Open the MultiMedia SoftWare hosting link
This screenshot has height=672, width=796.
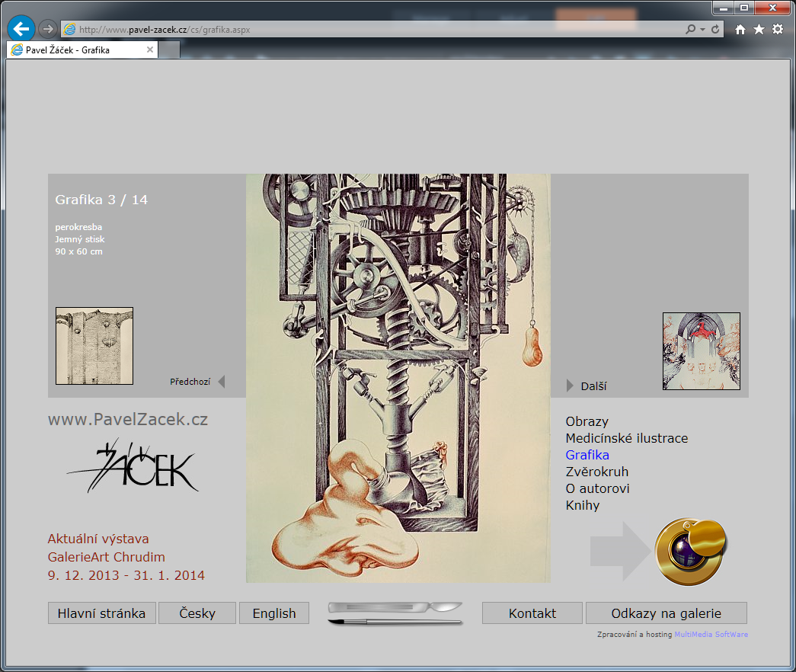click(711, 635)
